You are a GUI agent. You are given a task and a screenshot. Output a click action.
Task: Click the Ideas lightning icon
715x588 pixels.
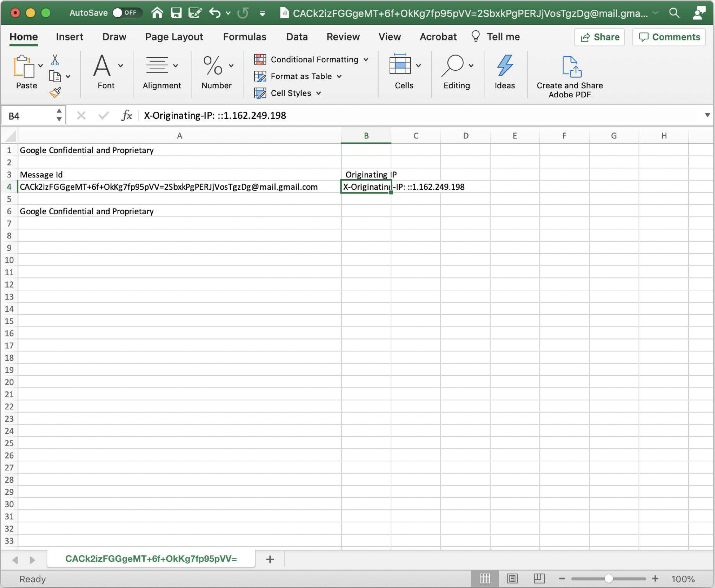pos(504,72)
